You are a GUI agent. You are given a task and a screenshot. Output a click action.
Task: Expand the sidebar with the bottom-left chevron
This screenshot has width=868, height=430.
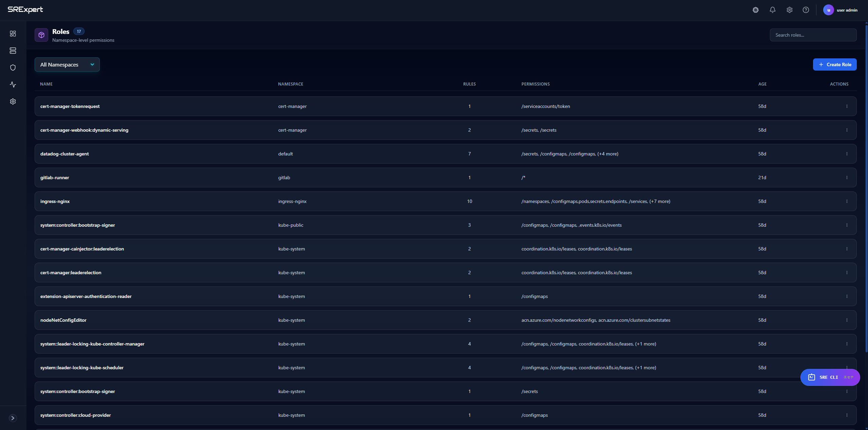point(13,418)
